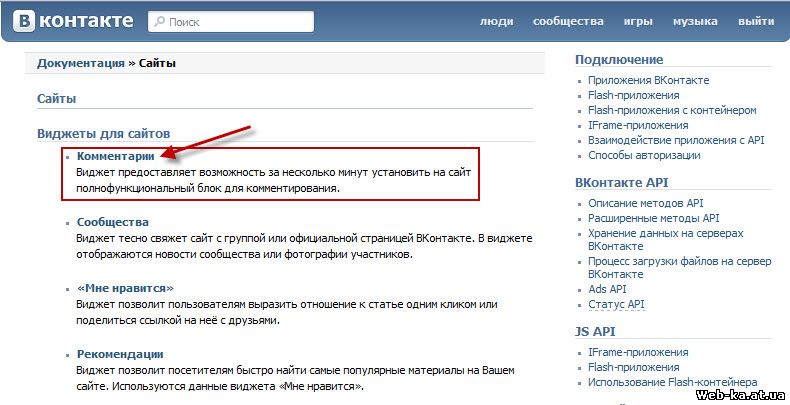Open the Статус API link
The height and width of the screenshot is (405, 790).
pyautogui.click(x=616, y=304)
